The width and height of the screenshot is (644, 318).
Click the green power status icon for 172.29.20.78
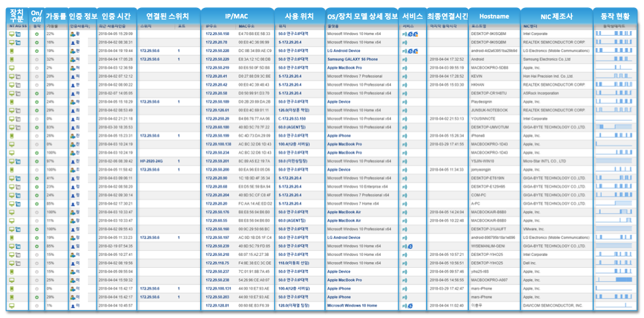(x=37, y=42)
